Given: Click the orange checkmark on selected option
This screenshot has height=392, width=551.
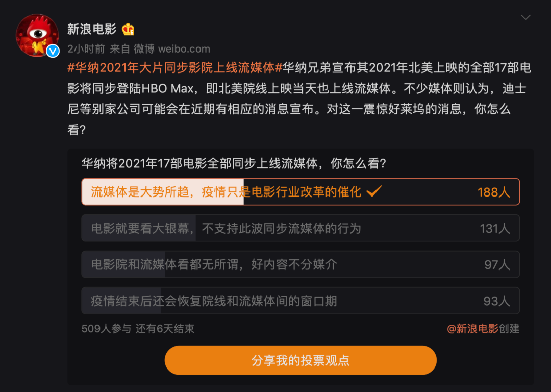Looking at the screenshot, I should click(374, 191).
